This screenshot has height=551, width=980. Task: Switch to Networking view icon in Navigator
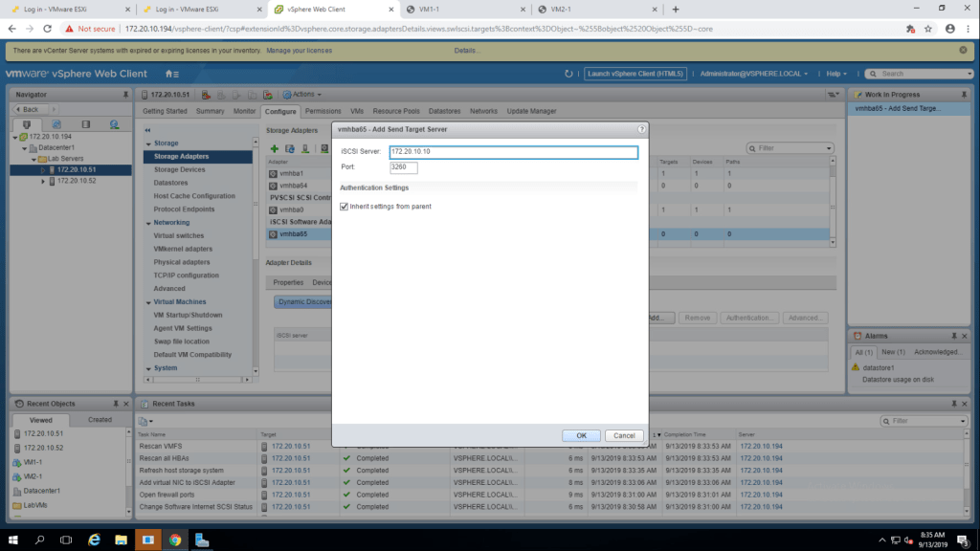click(x=114, y=124)
